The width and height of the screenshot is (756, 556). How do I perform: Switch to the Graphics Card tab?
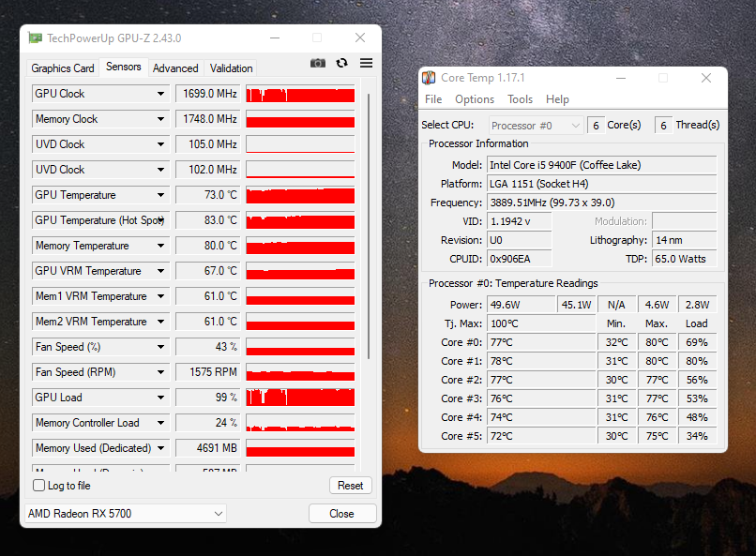[x=63, y=68]
